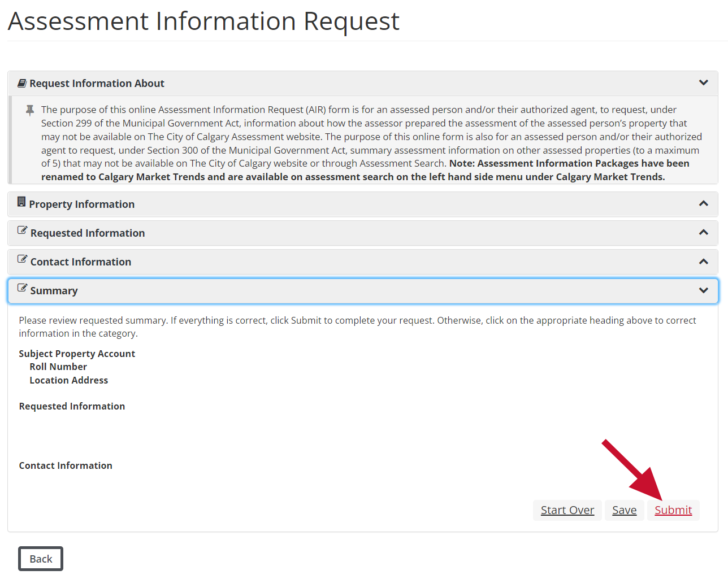This screenshot has width=728, height=579.
Task: Expand the Contact Information panel chevron
Action: click(x=704, y=262)
